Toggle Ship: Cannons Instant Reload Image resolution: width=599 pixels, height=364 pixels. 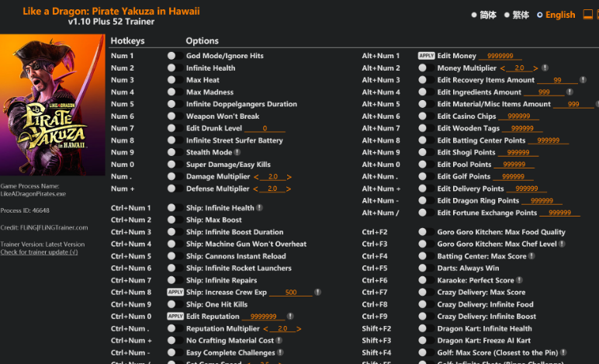coord(175,256)
